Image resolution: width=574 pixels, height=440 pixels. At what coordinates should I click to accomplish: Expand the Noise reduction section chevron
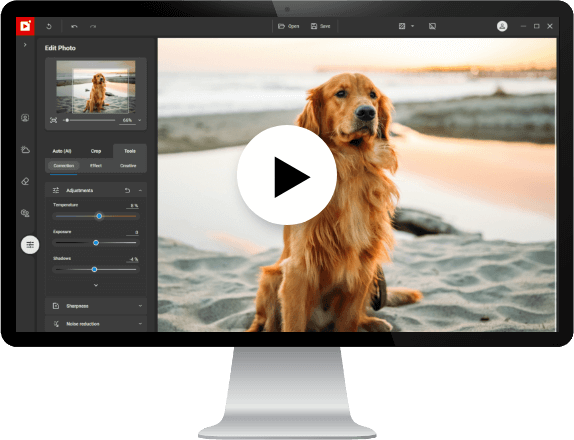pyautogui.click(x=140, y=324)
